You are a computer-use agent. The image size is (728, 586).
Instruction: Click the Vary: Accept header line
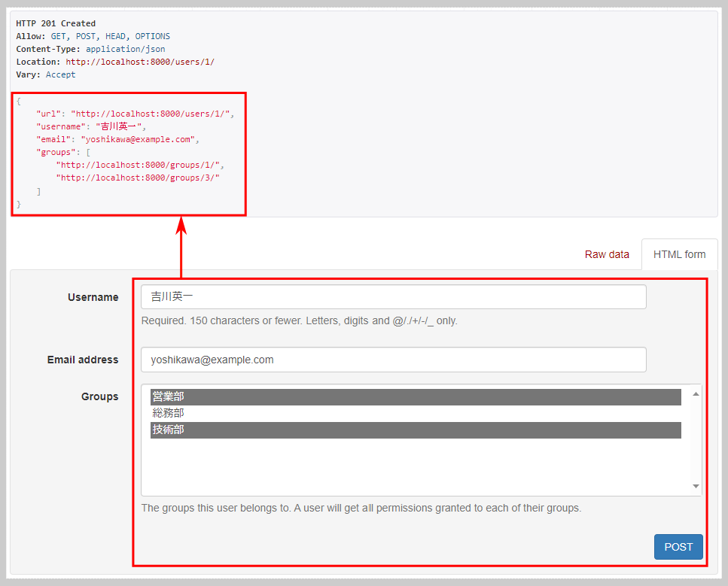pyautogui.click(x=45, y=74)
